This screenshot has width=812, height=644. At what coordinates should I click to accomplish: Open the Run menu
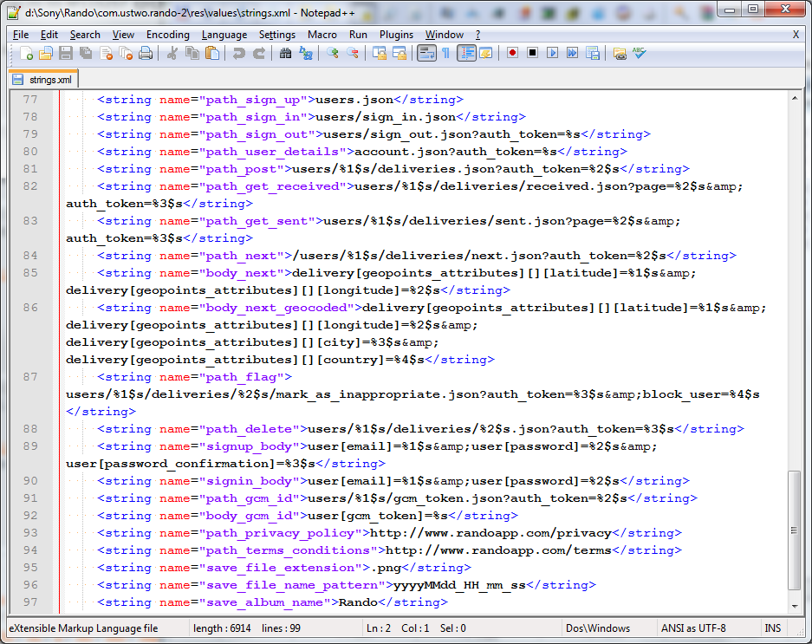358,35
